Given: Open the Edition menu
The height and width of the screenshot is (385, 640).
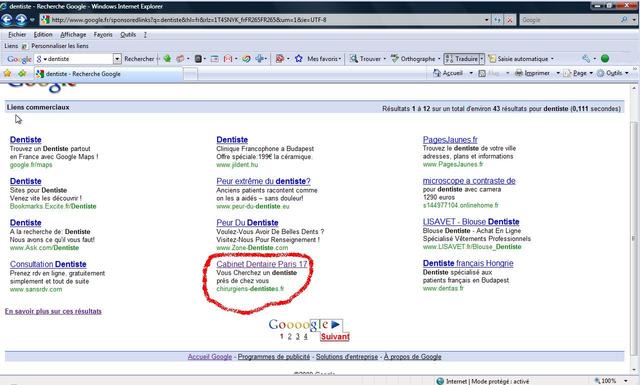Looking at the screenshot, I should 43,35.
